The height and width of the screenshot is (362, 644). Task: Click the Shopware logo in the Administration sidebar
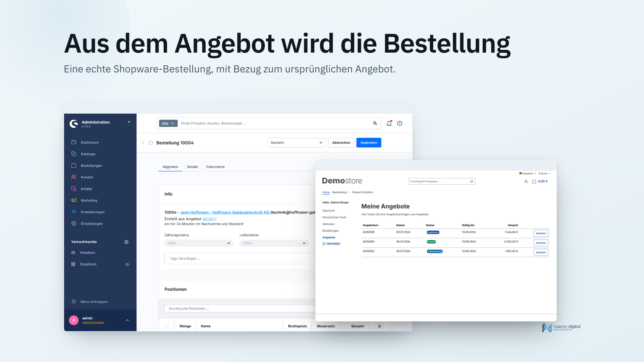pyautogui.click(x=74, y=124)
